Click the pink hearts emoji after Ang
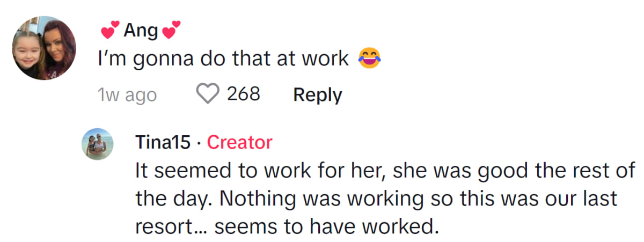644x242 pixels. 172,30
